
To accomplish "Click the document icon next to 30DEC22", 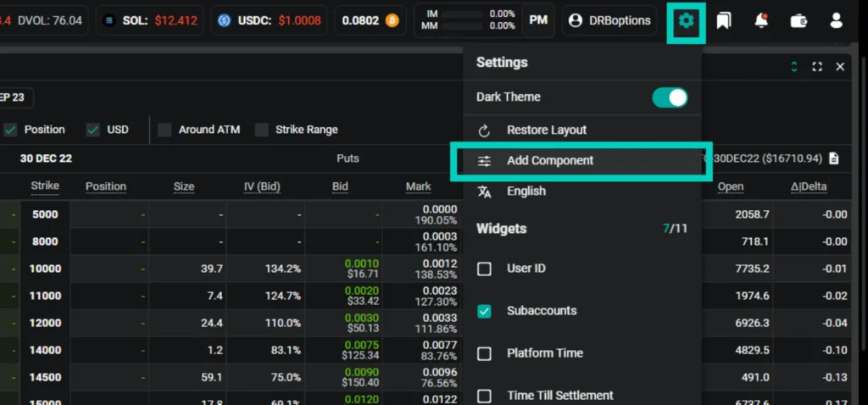I will click(834, 158).
